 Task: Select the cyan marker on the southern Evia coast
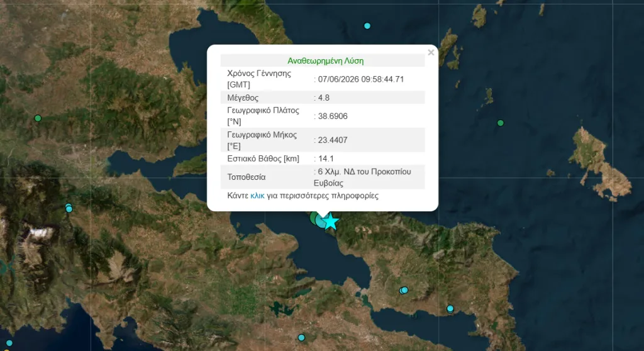point(450,309)
